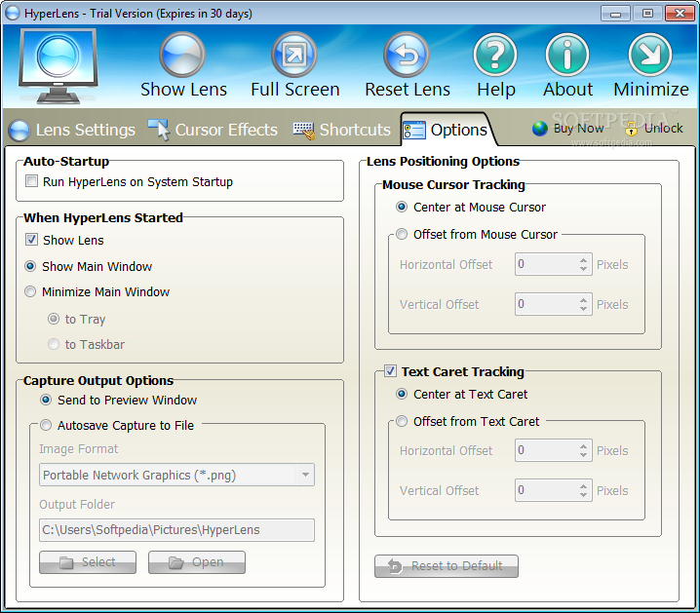Click the Full Screen toolbar icon

pos(294,55)
